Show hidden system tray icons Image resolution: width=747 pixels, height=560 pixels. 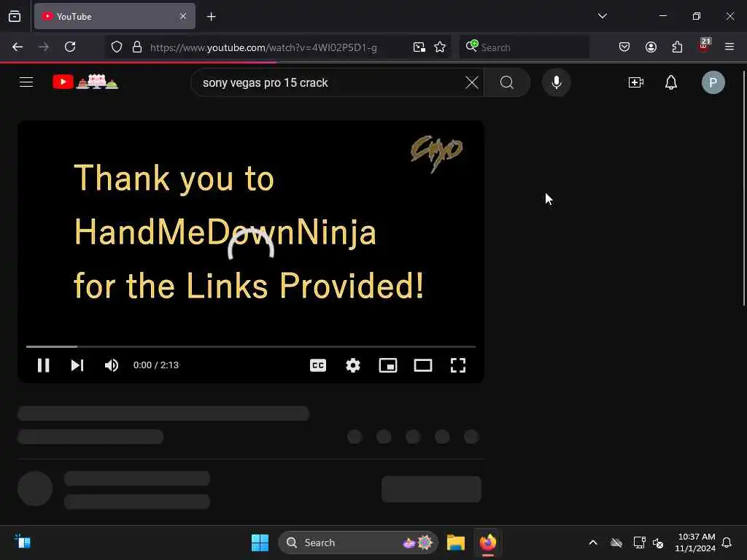click(x=593, y=542)
